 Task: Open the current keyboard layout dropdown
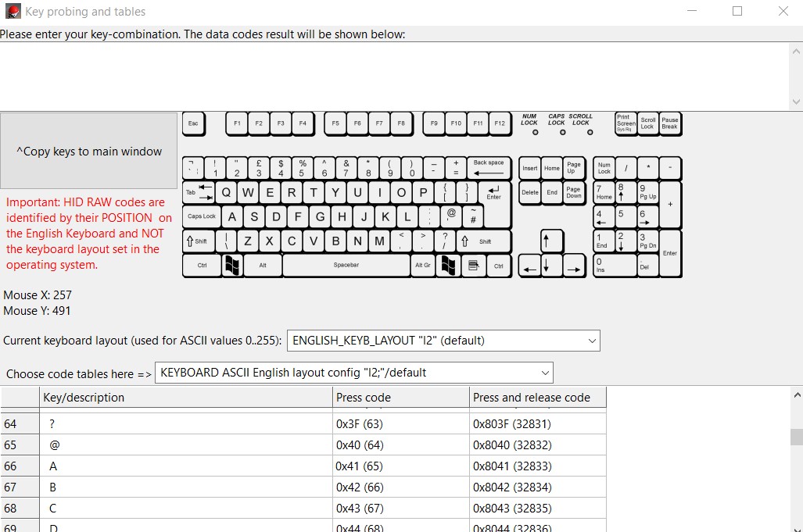[443, 341]
